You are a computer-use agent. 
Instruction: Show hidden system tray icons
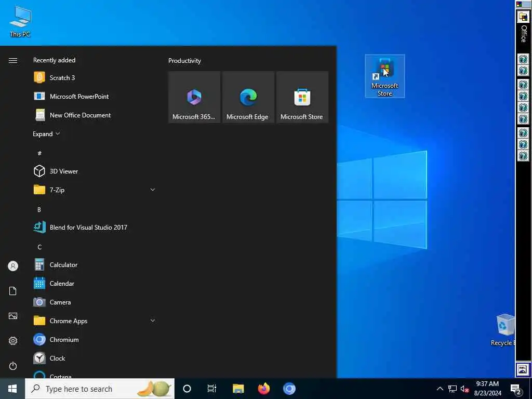click(440, 389)
